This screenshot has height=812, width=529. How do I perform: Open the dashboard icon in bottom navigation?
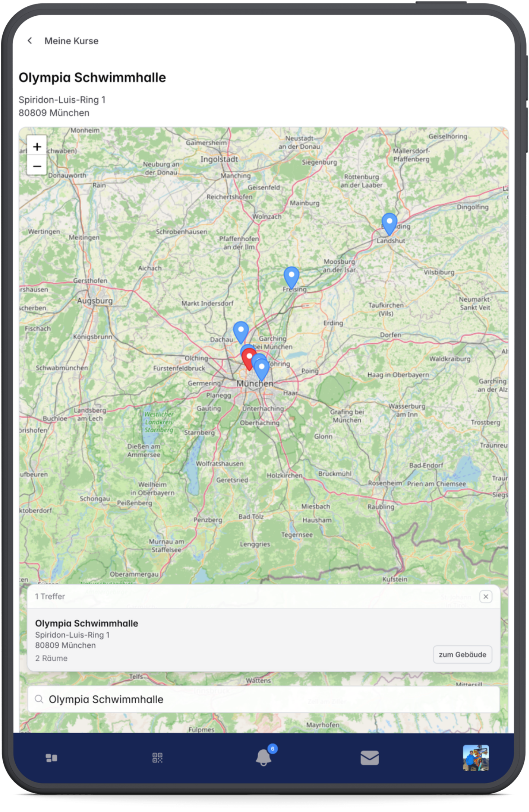[52, 758]
